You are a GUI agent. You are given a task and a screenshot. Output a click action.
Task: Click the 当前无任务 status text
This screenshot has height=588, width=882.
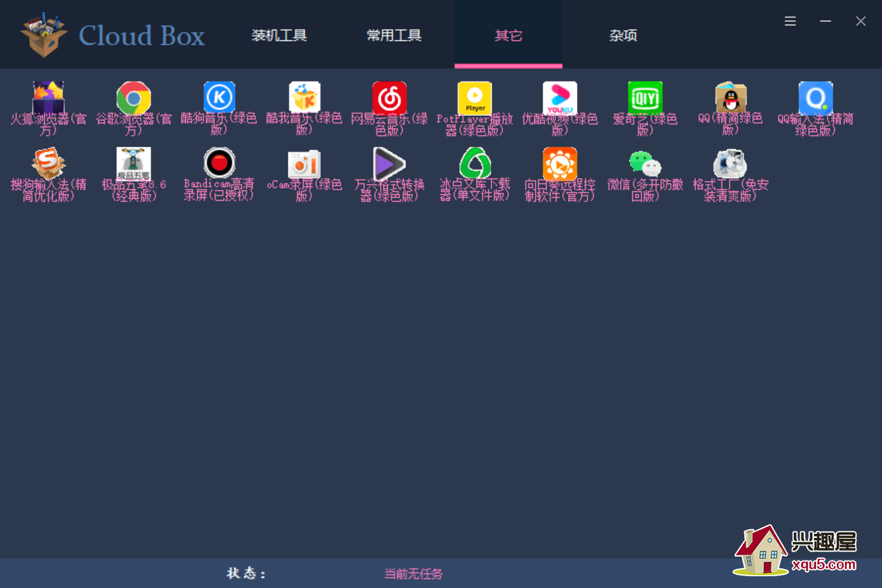[x=413, y=574]
